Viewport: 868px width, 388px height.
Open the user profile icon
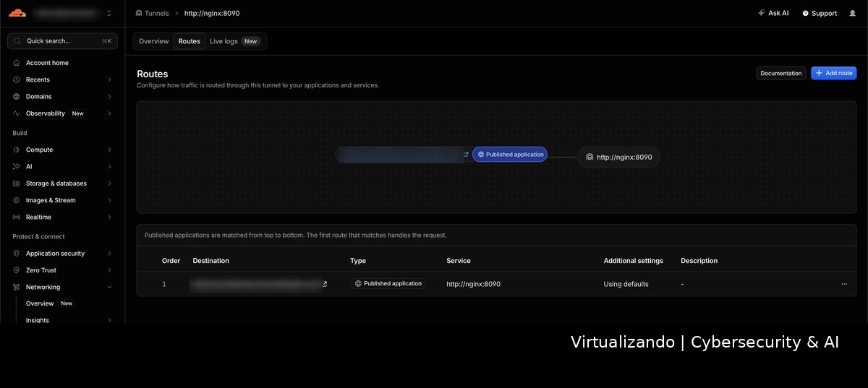coord(852,13)
